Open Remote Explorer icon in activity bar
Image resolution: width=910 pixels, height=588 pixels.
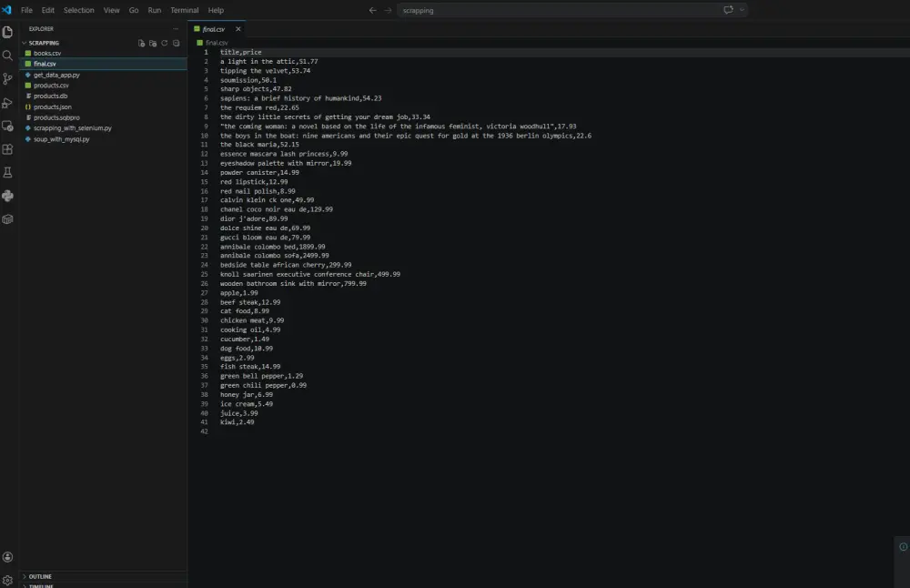click(x=7, y=126)
